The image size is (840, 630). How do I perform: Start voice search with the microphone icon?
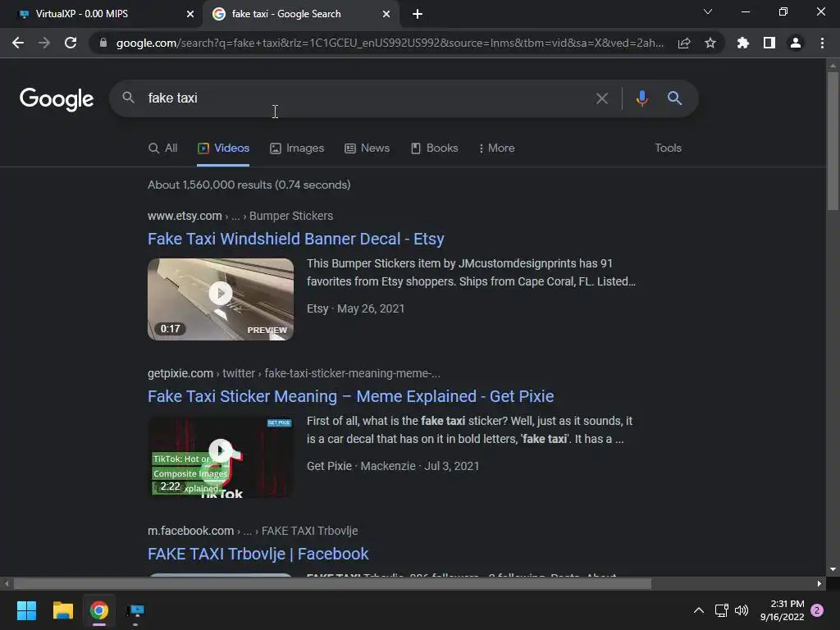[x=641, y=98]
